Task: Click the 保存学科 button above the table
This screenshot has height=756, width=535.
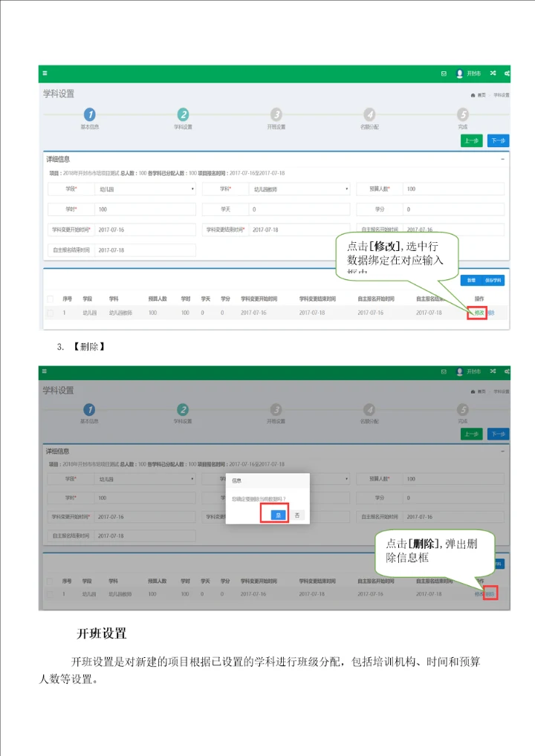Action: (493, 280)
